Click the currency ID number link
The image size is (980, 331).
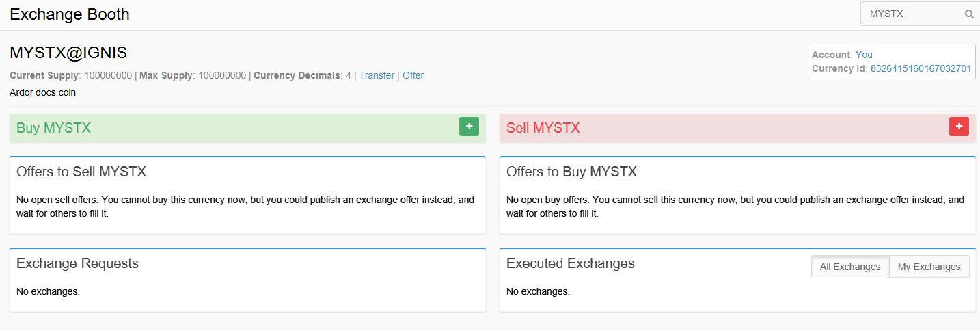[x=921, y=68]
